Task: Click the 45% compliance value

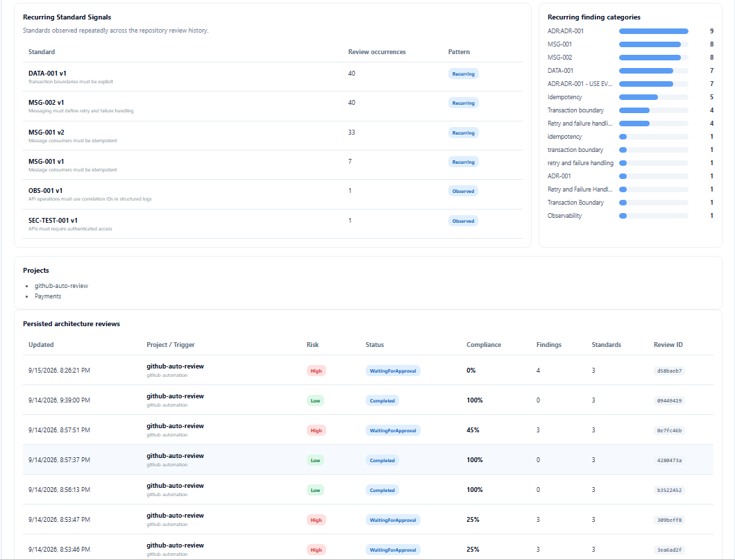Action: [x=473, y=430]
